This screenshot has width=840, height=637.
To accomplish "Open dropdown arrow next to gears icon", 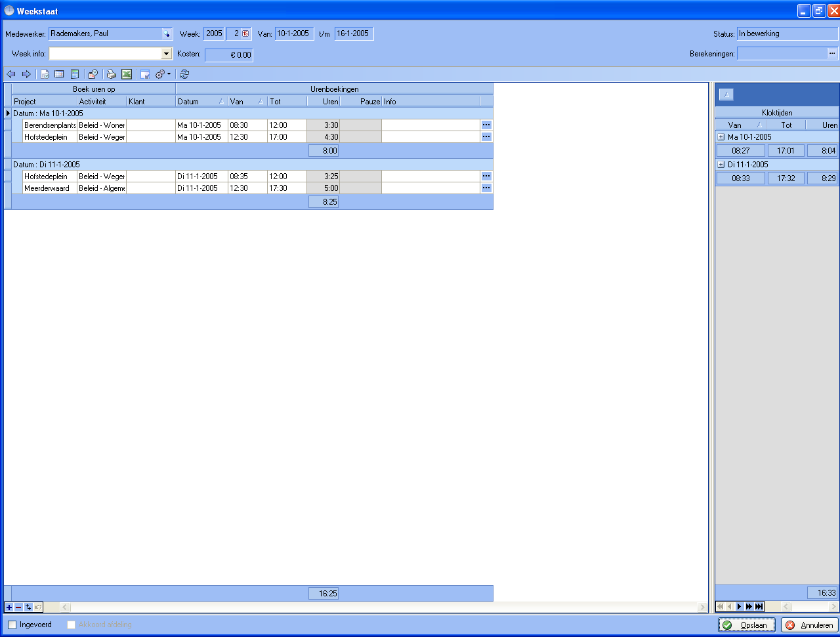I will [169, 74].
